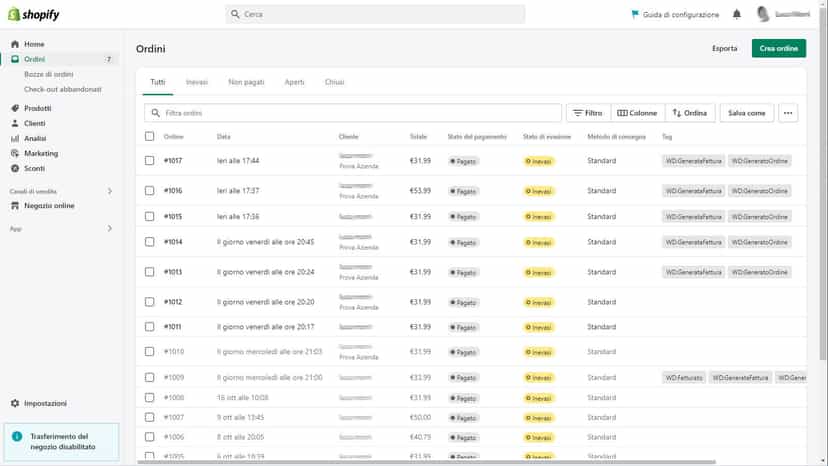Screen dimensions: 828x466
Task: Click the Crea ordine button
Action: (779, 48)
